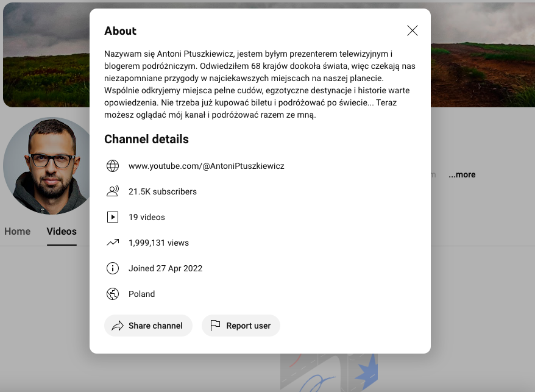Click the info icon beside Joined date
Image resolution: width=535 pixels, height=392 pixels.
pyautogui.click(x=113, y=268)
